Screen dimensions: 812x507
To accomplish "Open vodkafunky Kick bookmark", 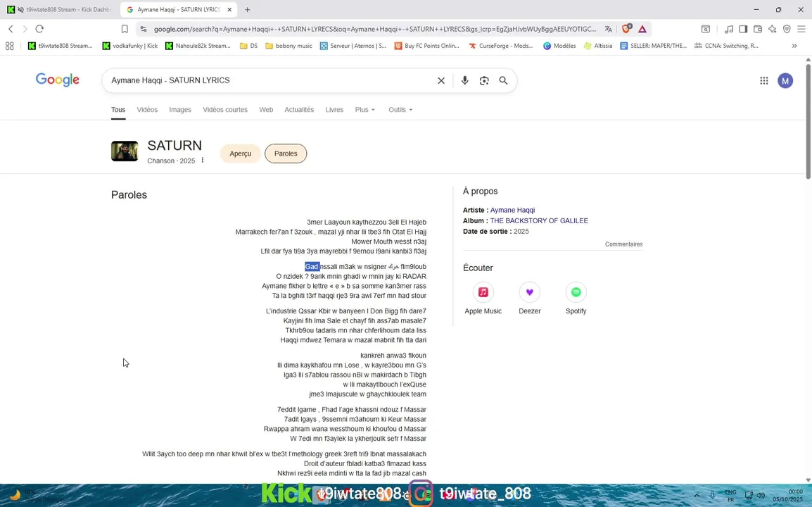I will [x=130, y=46].
